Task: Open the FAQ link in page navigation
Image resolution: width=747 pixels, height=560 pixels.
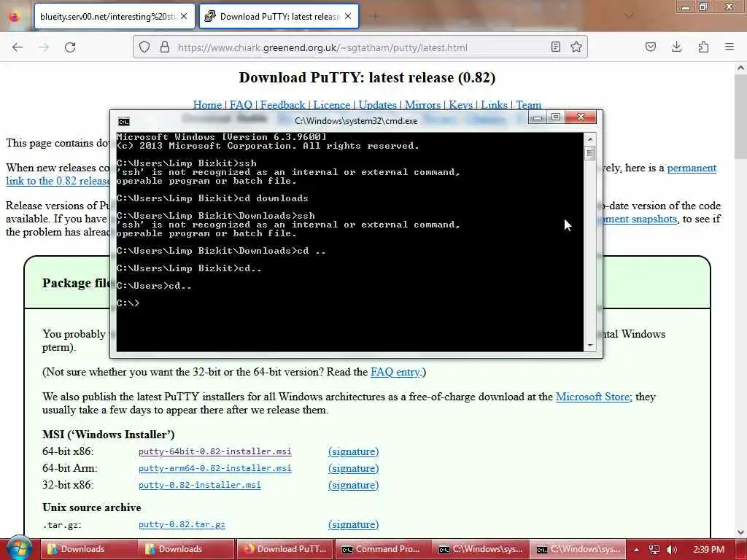Action: point(241,105)
